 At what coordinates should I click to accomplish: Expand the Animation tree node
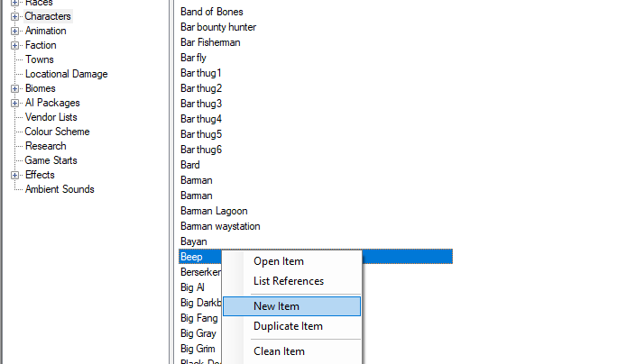[x=14, y=31]
